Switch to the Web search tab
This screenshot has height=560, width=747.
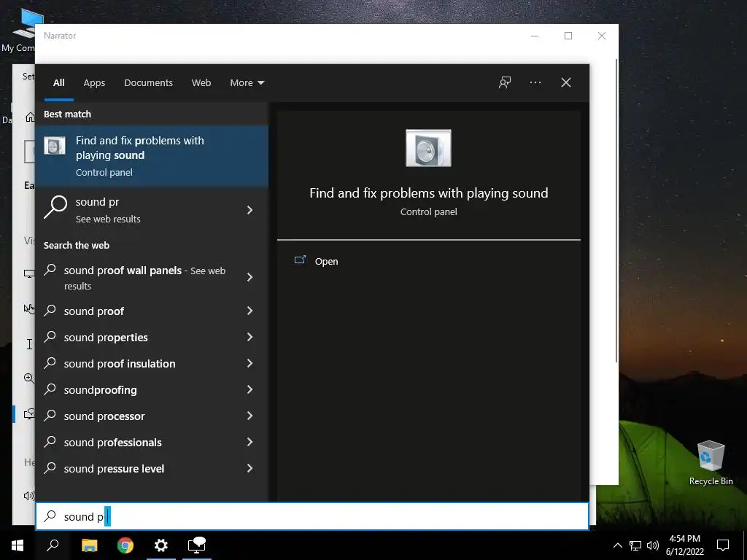(x=201, y=82)
